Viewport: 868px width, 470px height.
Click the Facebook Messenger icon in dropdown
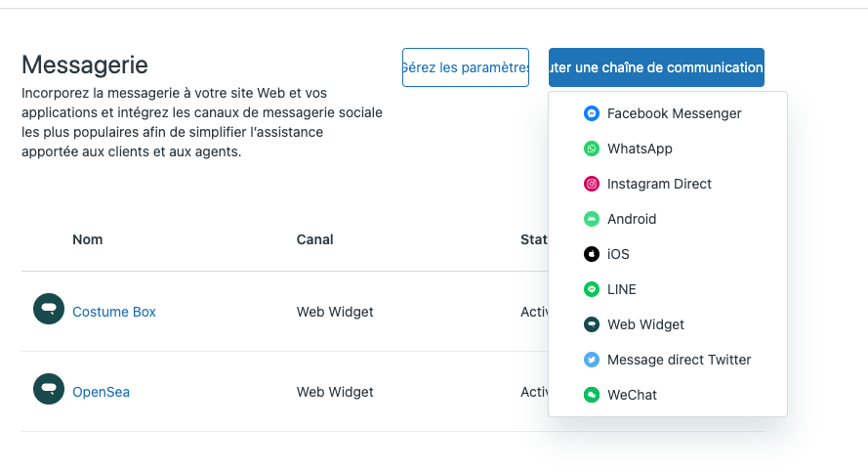click(x=592, y=113)
